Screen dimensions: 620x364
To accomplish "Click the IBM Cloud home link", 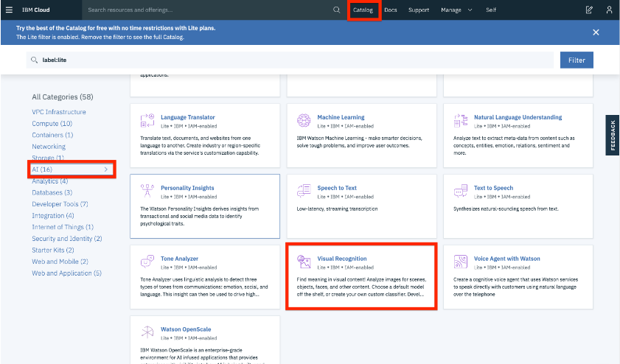I will coord(36,10).
